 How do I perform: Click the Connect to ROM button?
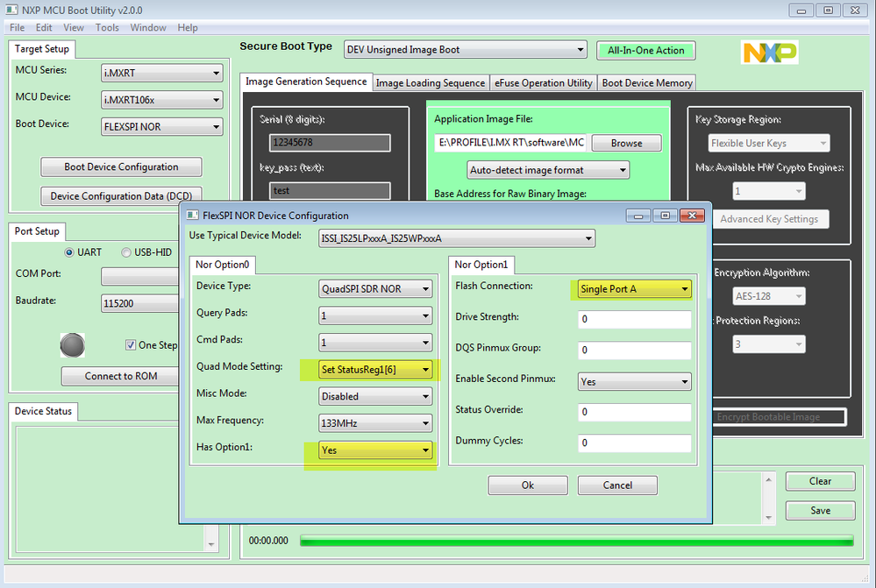121,376
